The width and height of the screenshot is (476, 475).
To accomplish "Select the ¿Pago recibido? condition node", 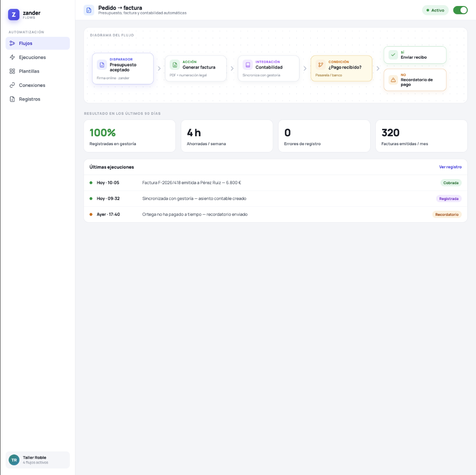I will [341, 68].
